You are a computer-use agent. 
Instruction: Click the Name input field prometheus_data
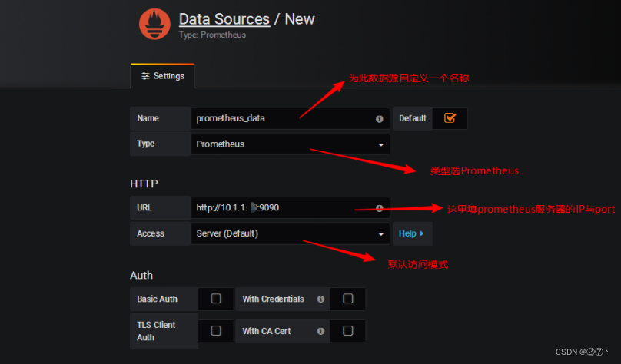click(291, 118)
